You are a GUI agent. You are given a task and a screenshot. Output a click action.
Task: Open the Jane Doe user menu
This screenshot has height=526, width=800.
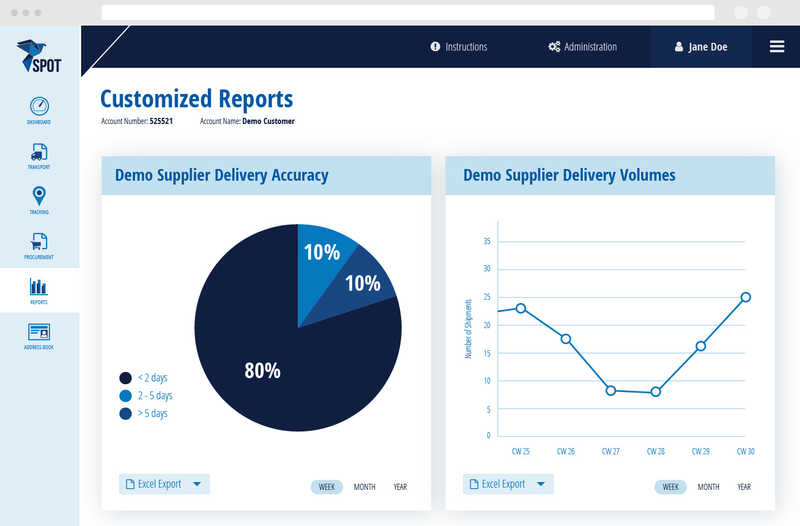[x=701, y=47]
